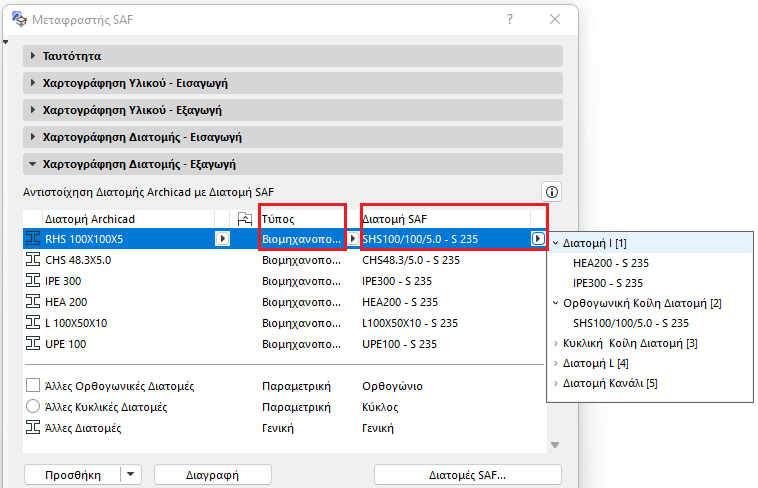Open the Διατομές SAF... button
This screenshot has width=758, height=488.
pos(467,474)
